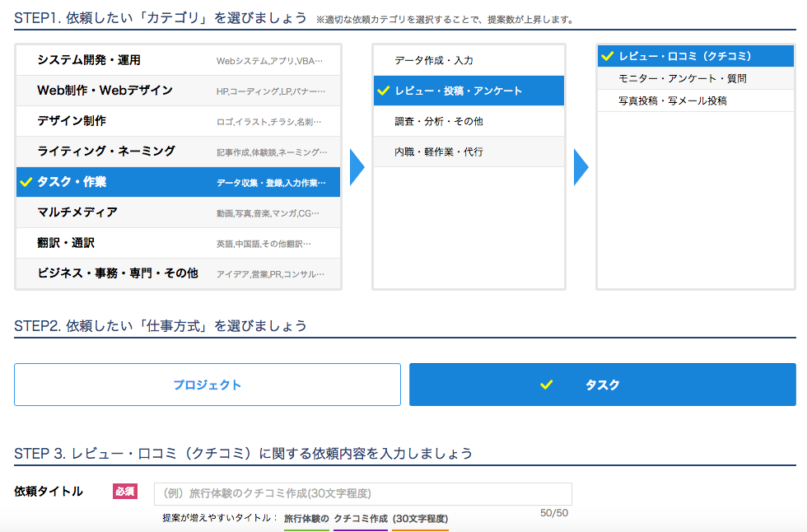Click the selected レビュー・投稿・アンケート subcategory
The image size is (807, 532).
pyautogui.click(x=469, y=91)
